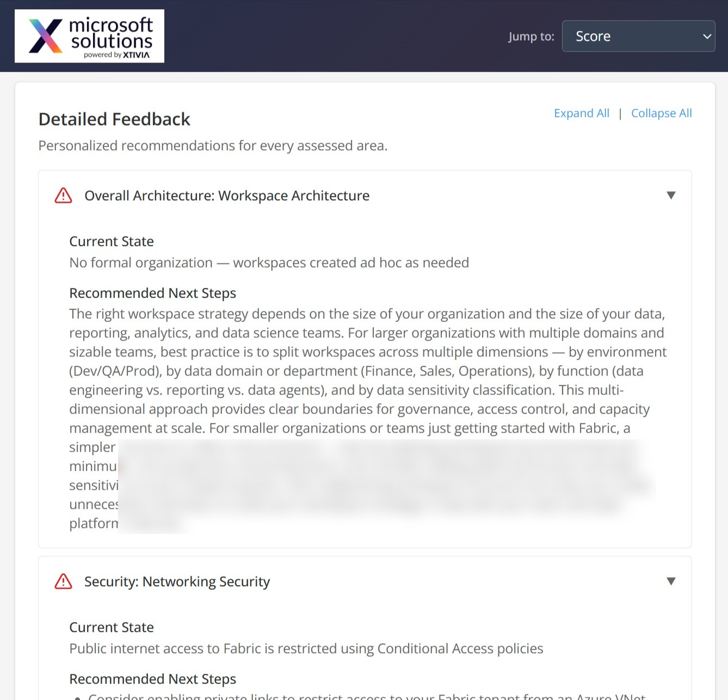Screen dimensions: 728x700
Task: Select 'Recommended Next Steps' heading under Workspace Architecture
Action: (152, 293)
